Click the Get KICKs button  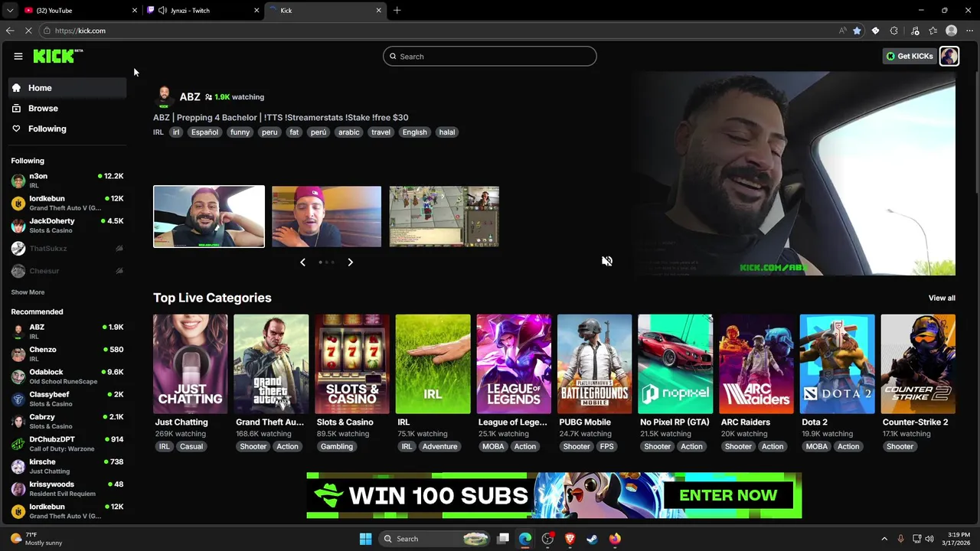pyautogui.click(x=910, y=56)
